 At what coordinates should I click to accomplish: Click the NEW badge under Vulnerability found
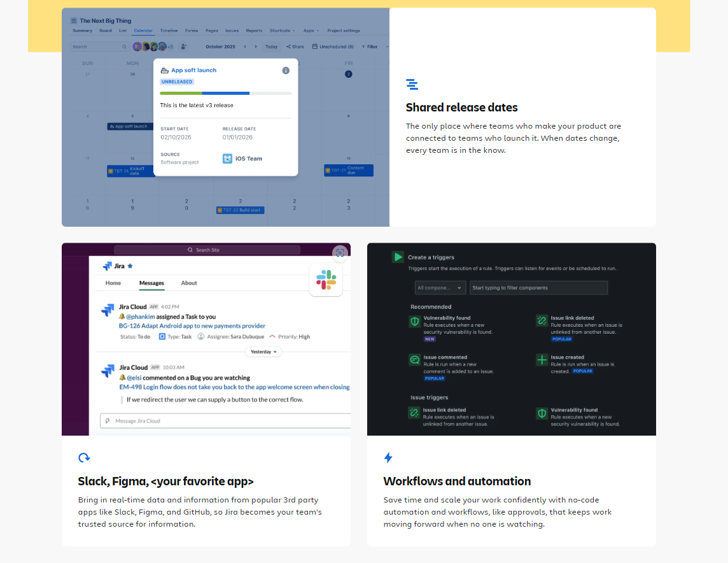430,339
